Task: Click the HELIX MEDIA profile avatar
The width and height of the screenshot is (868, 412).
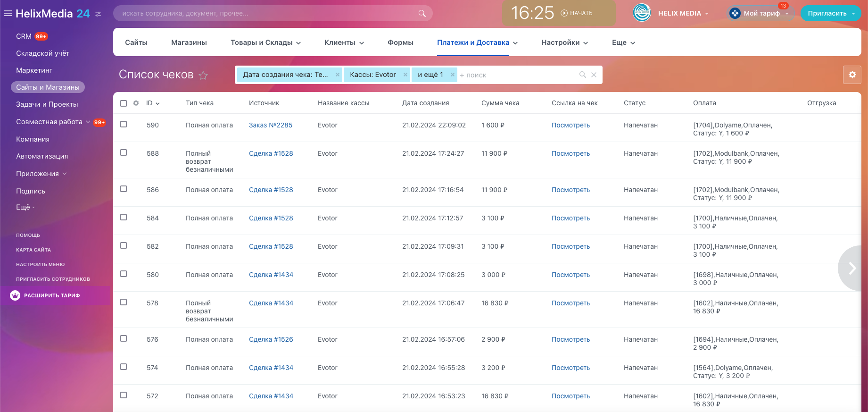Action: (x=642, y=13)
